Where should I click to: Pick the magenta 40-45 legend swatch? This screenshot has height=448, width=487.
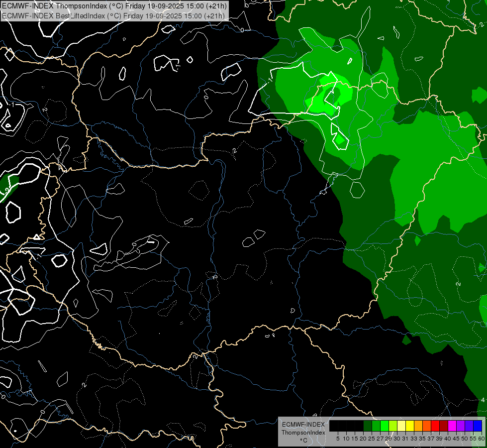coord(452,426)
